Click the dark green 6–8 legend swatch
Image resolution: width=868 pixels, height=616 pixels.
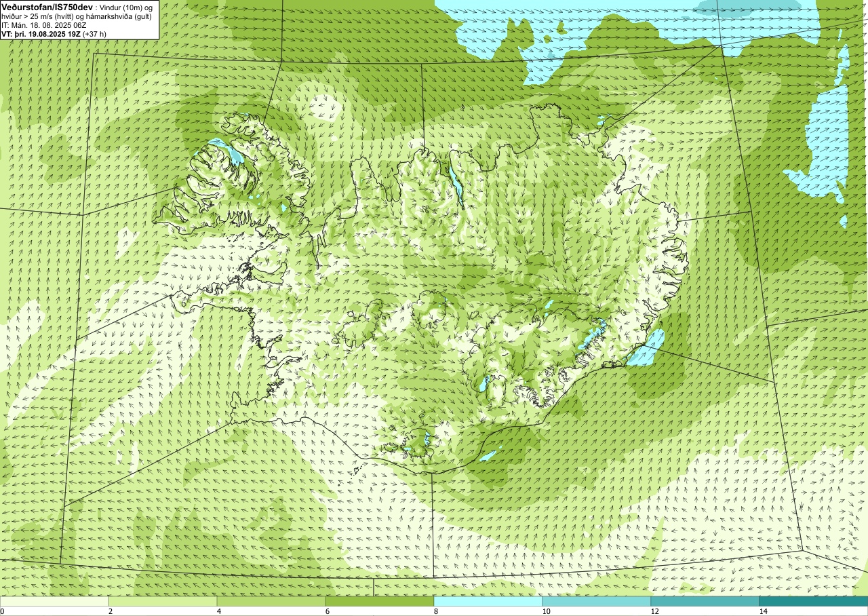tap(380, 601)
